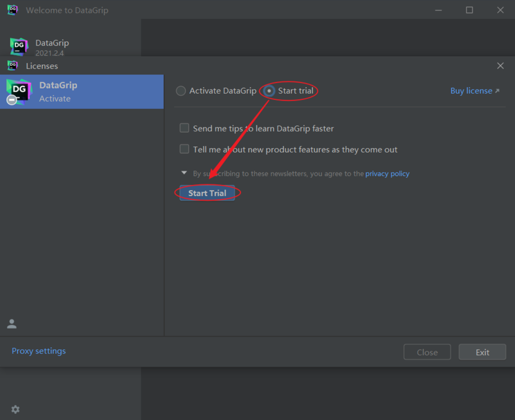Open the privacy policy link
Screen dimensions: 515x420
387,174
